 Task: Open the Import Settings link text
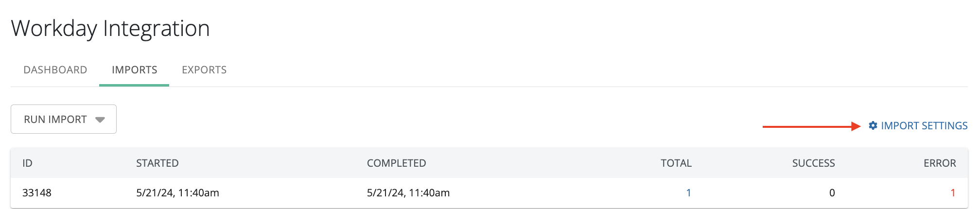924,126
